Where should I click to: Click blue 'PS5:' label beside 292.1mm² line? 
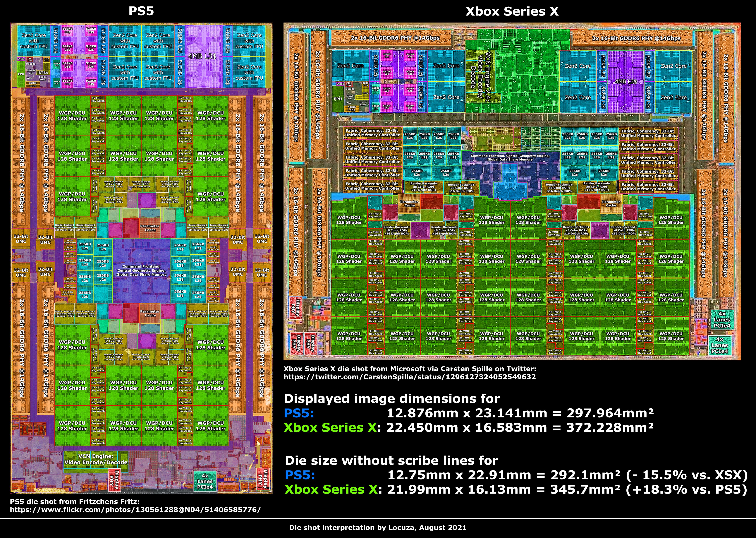[x=300, y=475]
